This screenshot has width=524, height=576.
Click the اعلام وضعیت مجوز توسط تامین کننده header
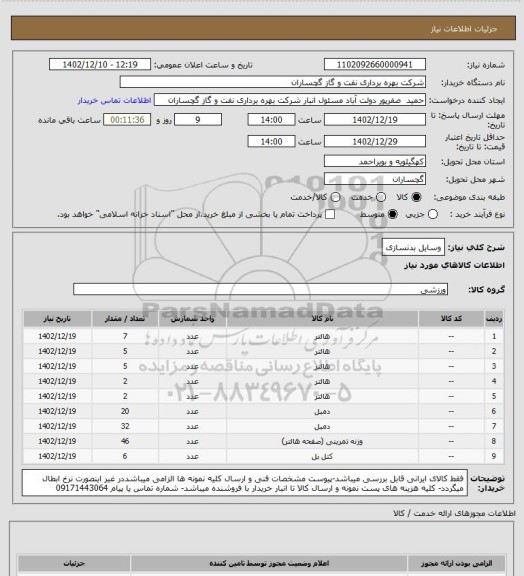[269, 563]
